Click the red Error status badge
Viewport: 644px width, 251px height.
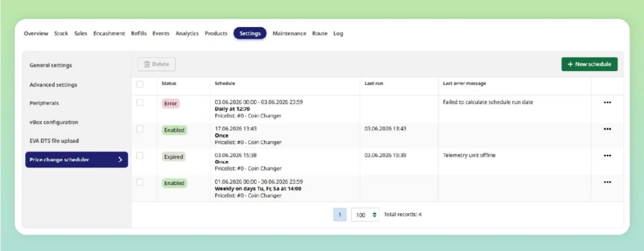coord(170,104)
